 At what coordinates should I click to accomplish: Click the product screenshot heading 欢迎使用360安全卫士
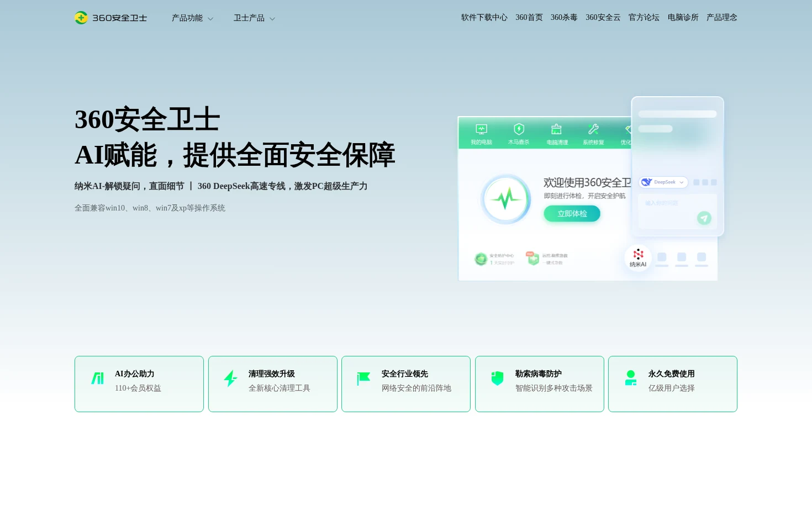(x=587, y=183)
